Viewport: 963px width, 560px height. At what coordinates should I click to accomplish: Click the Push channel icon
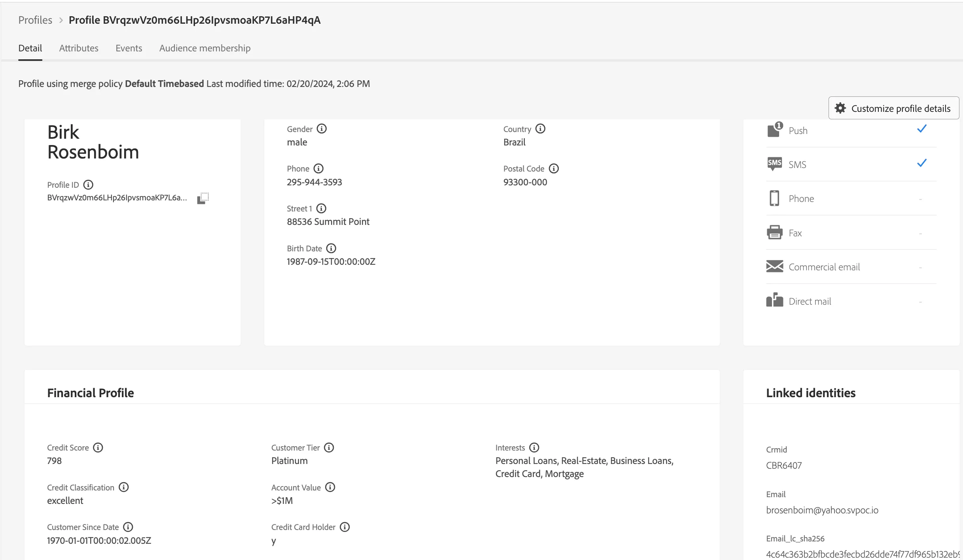775,130
